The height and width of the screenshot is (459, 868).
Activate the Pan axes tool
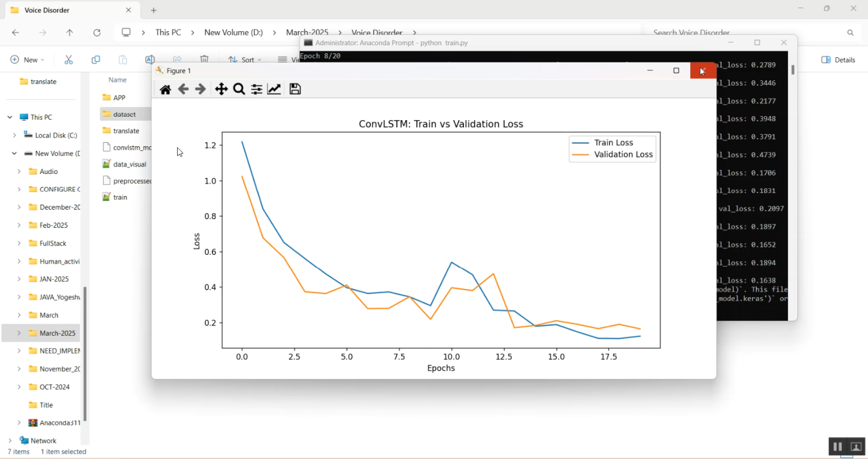pos(221,89)
